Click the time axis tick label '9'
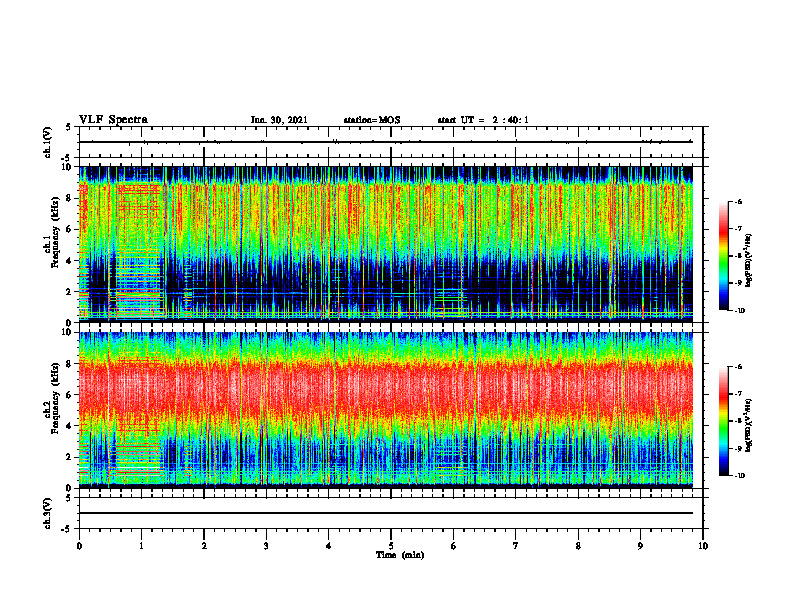Image resolution: width=792 pixels, height=612 pixels. point(640,546)
